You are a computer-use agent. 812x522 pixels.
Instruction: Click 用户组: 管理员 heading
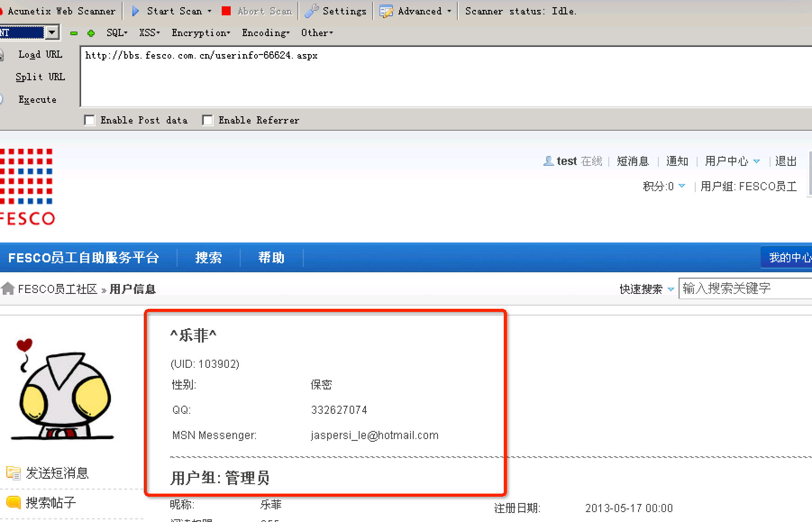(x=220, y=477)
